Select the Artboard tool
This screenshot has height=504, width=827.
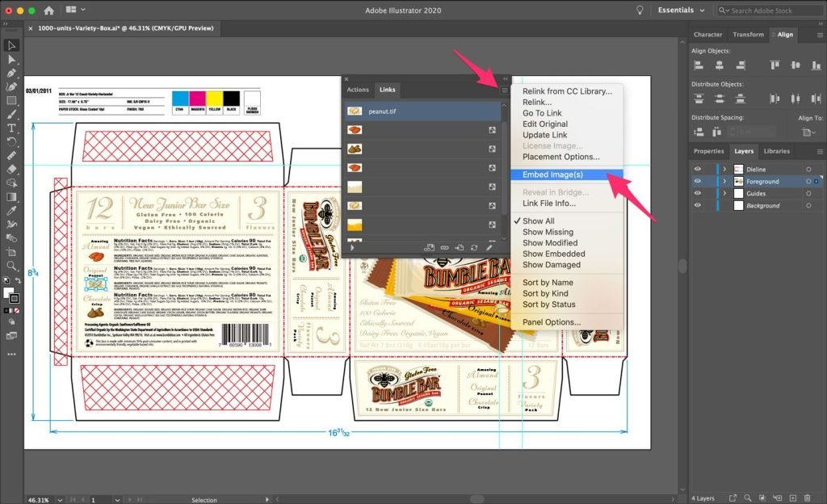coord(11,251)
